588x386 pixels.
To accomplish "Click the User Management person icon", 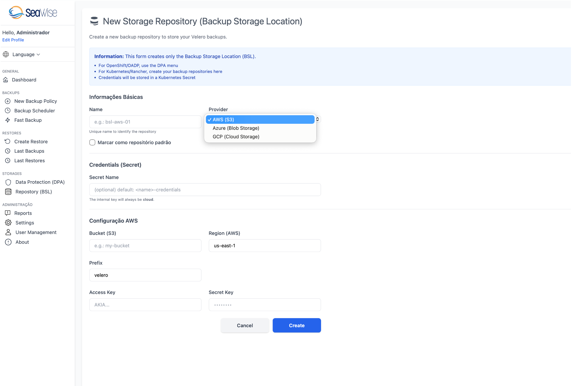I will pyautogui.click(x=8, y=232).
